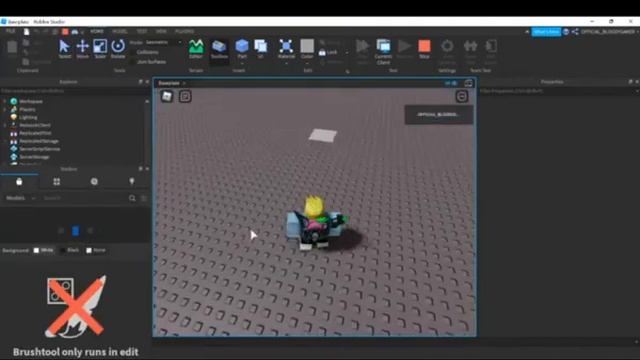Open the Marketplace tab in the Toolbox
Viewport: 640px width, 360px height.
[x=19, y=181]
